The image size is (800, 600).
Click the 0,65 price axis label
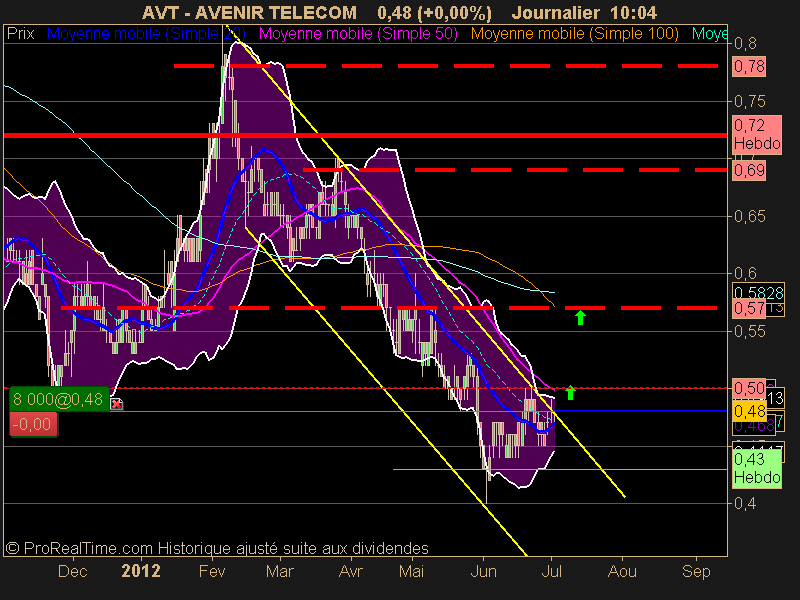[x=749, y=216]
